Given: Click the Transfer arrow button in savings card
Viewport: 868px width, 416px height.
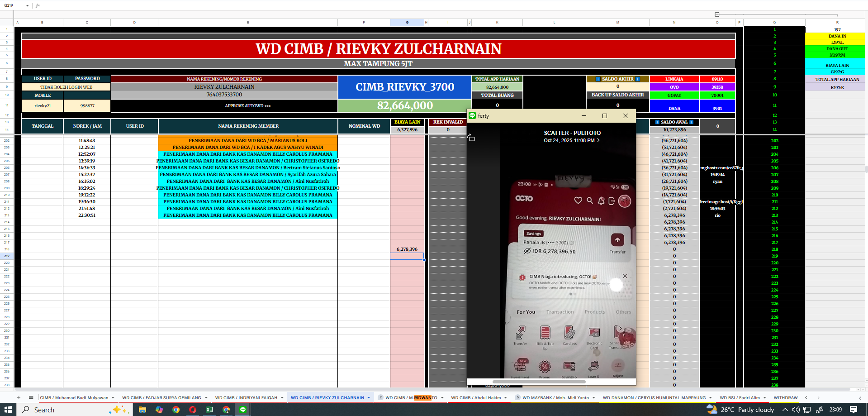Looking at the screenshot, I should [617, 240].
